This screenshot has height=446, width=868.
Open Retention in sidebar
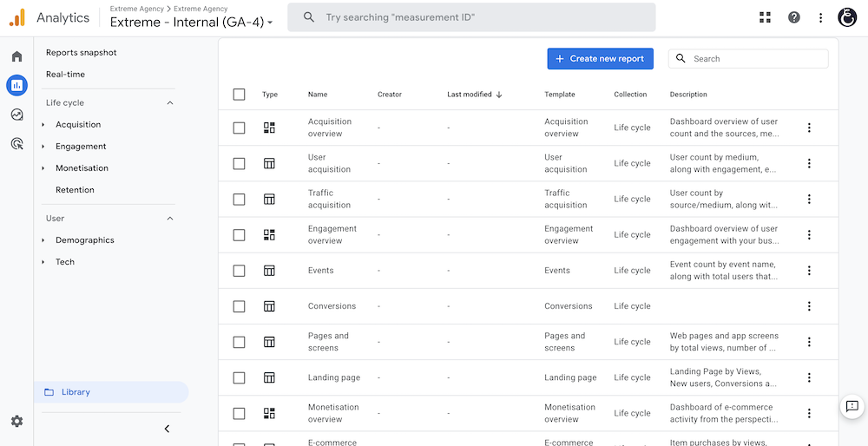point(75,190)
